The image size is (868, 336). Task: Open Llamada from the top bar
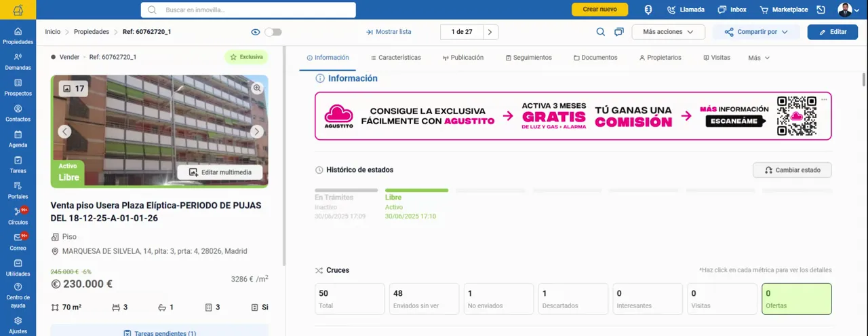point(686,10)
